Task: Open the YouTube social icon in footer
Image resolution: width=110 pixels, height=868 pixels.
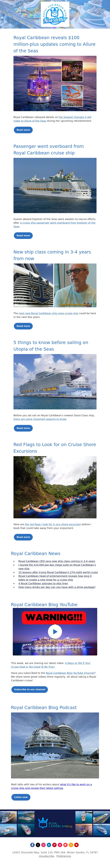Action: click(x=77, y=845)
